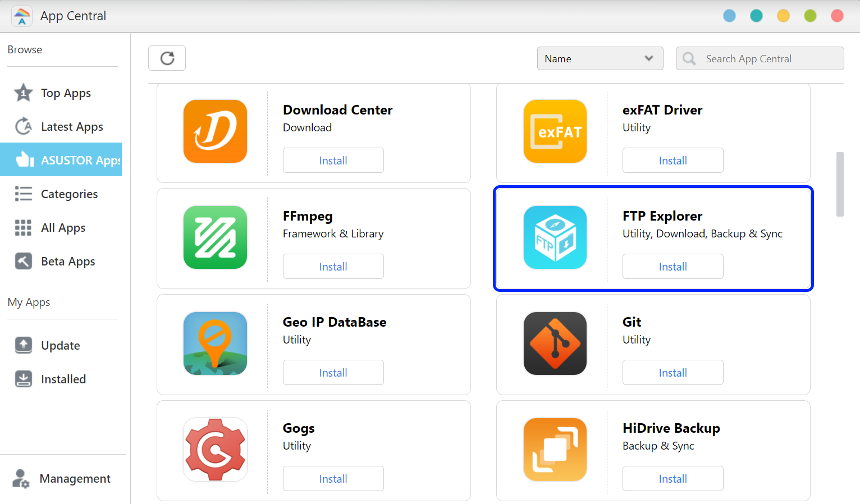860x504 pixels.
Task: Click the blue window control dot
Action: (730, 16)
